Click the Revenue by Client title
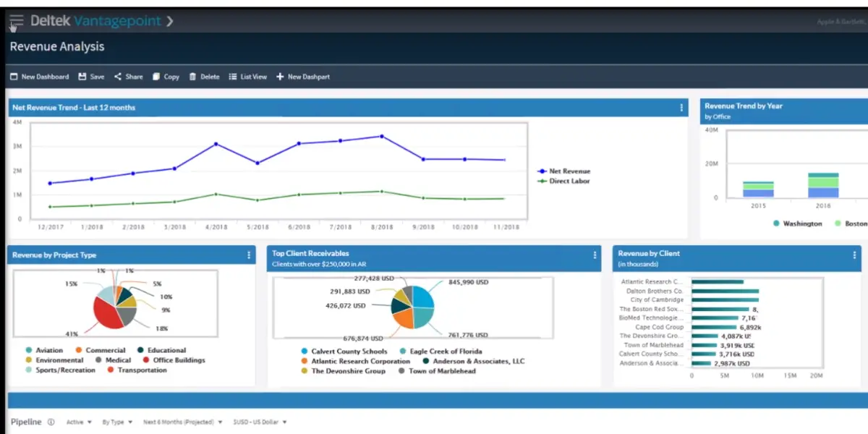This screenshot has height=434, width=868. (x=649, y=253)
